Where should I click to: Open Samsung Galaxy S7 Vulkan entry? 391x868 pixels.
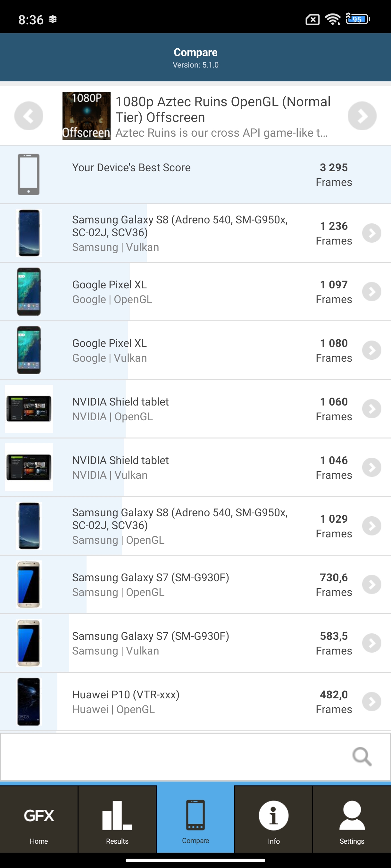[150, 643]
